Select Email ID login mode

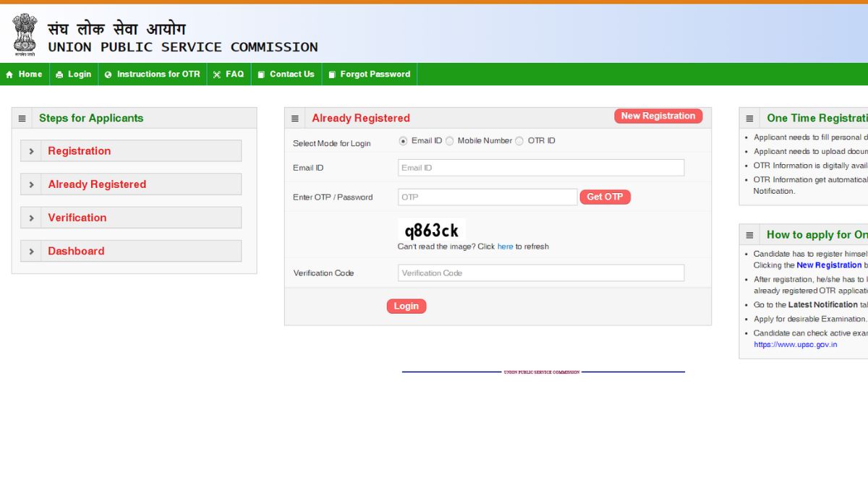point(404,141)
